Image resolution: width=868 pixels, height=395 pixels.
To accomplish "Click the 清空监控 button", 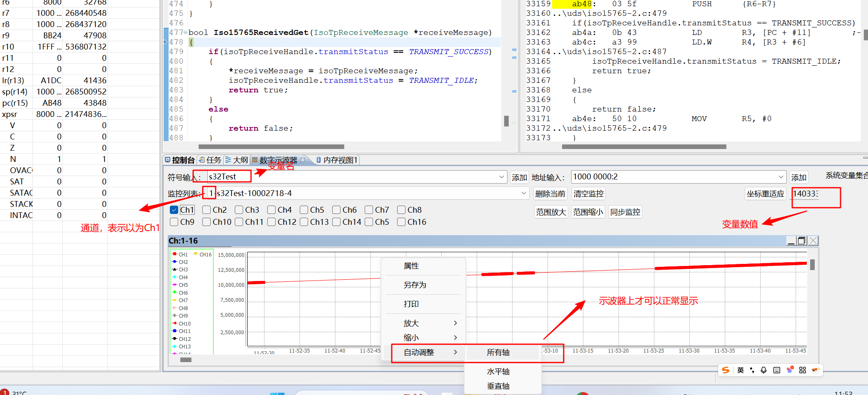I will [x=588, y=194].
